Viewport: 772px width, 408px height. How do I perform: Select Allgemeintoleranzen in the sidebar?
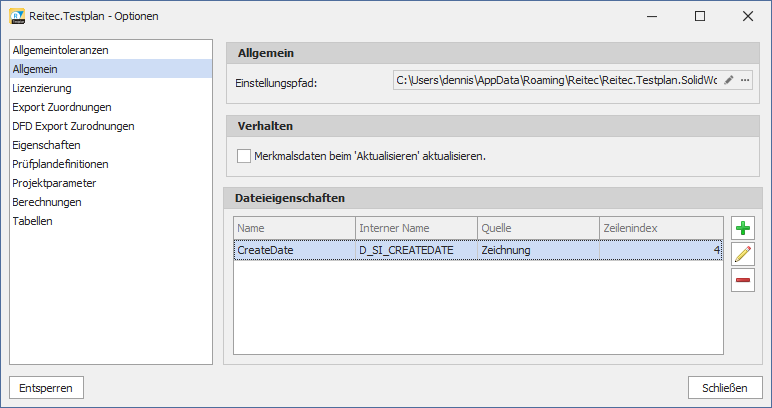(60, 50)
